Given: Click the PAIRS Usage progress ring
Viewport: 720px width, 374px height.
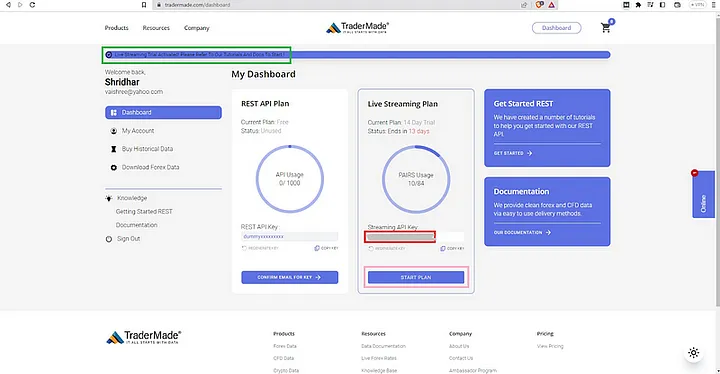Looking at the screenshot, I should (x=416, y=179).
